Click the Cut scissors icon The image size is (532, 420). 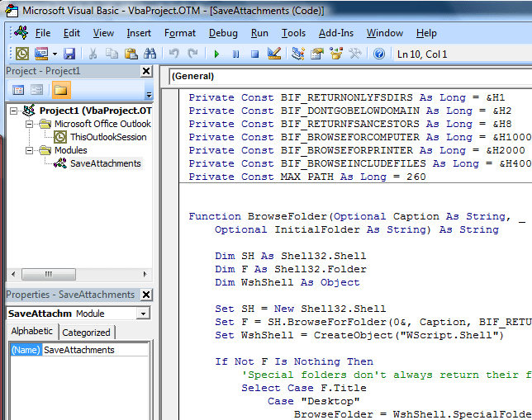[x=93, y=54]
